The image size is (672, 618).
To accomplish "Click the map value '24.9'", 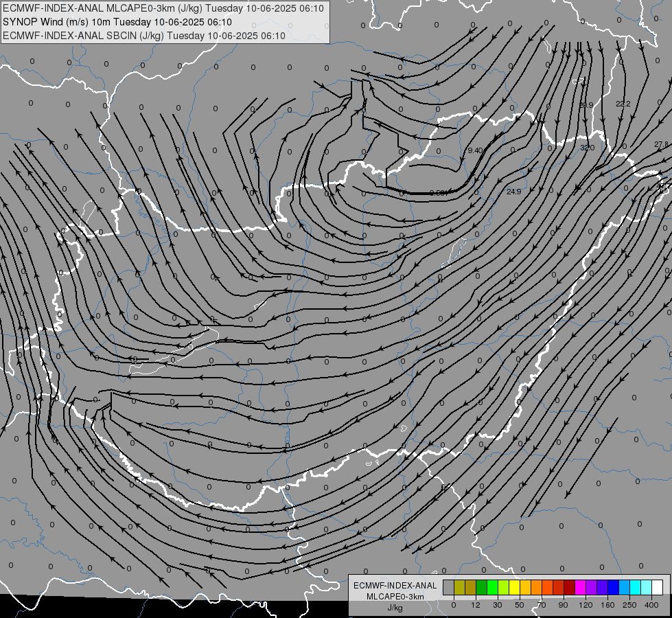I will [514, 192].
